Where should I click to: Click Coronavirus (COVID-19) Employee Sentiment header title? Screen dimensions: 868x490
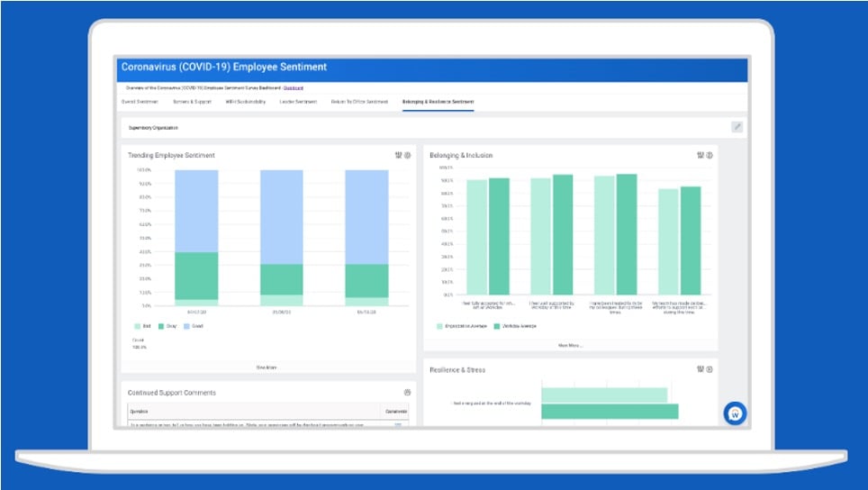pos(224,67)
